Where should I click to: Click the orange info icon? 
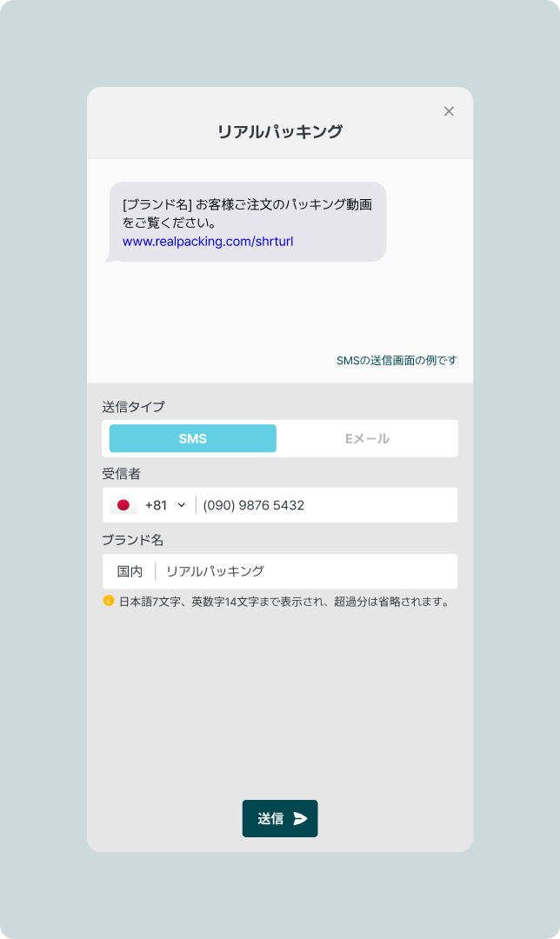(x=109, y=601)
